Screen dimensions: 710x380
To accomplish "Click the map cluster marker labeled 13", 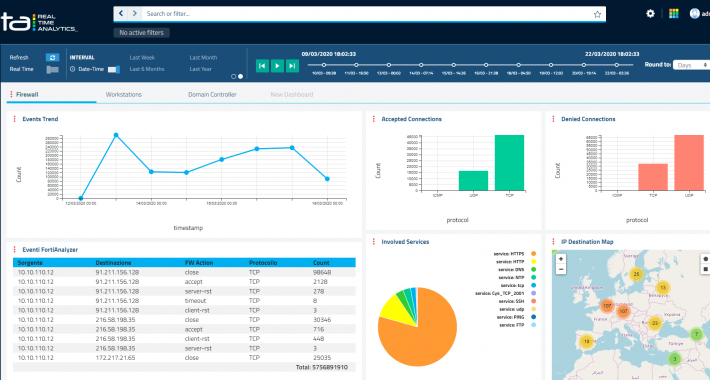I will click(x=663, y=288).
